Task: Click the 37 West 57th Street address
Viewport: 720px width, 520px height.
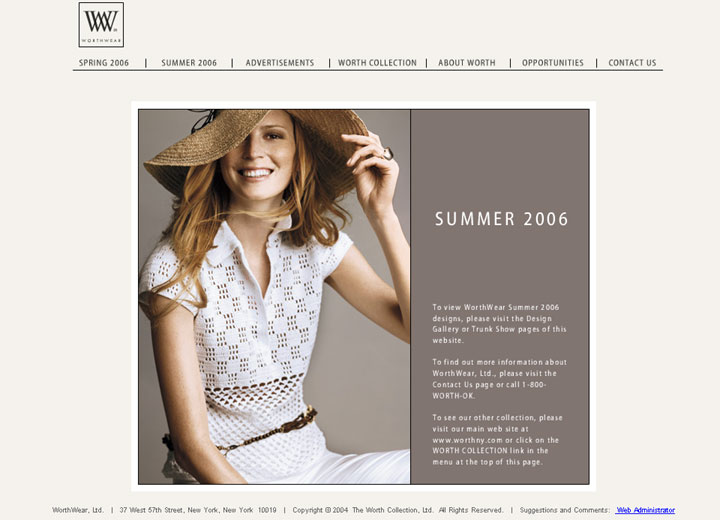Action: coord(198,510)
